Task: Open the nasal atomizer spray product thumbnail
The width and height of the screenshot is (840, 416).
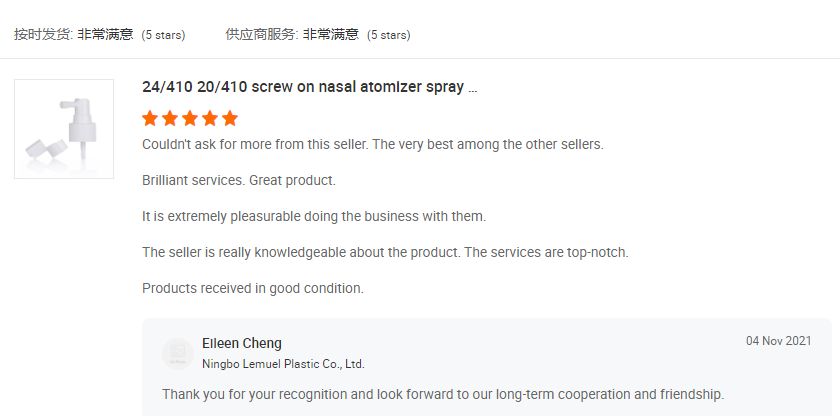Action: coord(64,129)
